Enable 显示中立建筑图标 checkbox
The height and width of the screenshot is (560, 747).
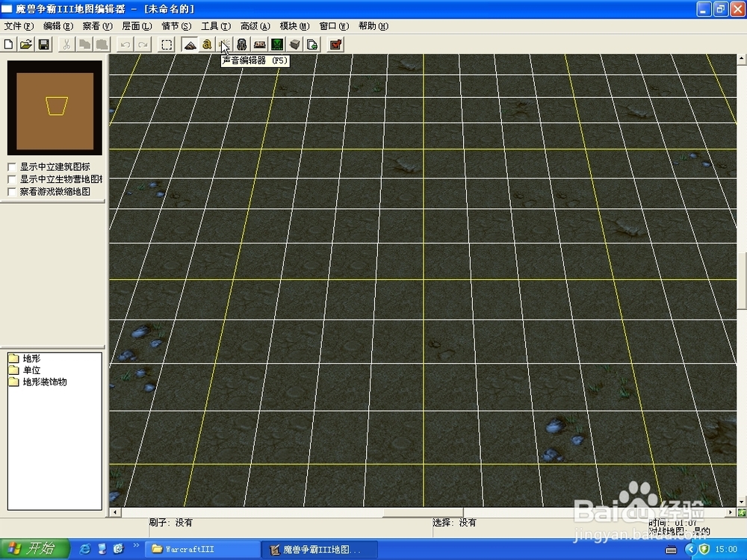tap(13, 167)
